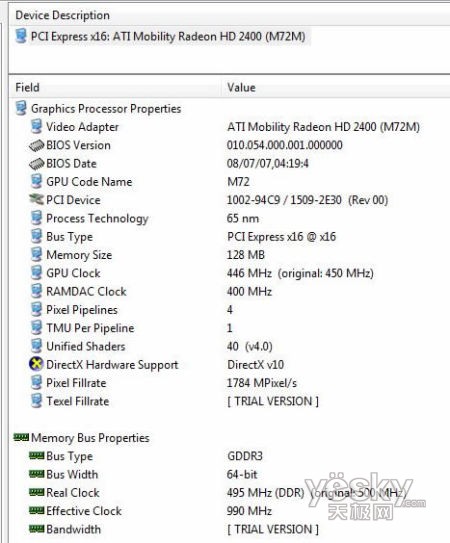Click the BIOS Date chip icon
This screenshot has width=450, height=543.
[x=36, y=164]
